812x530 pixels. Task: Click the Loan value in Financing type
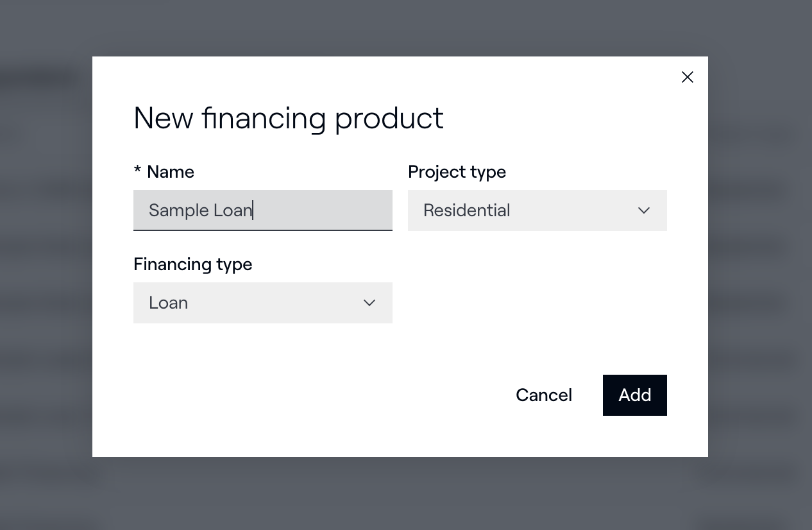168,303
